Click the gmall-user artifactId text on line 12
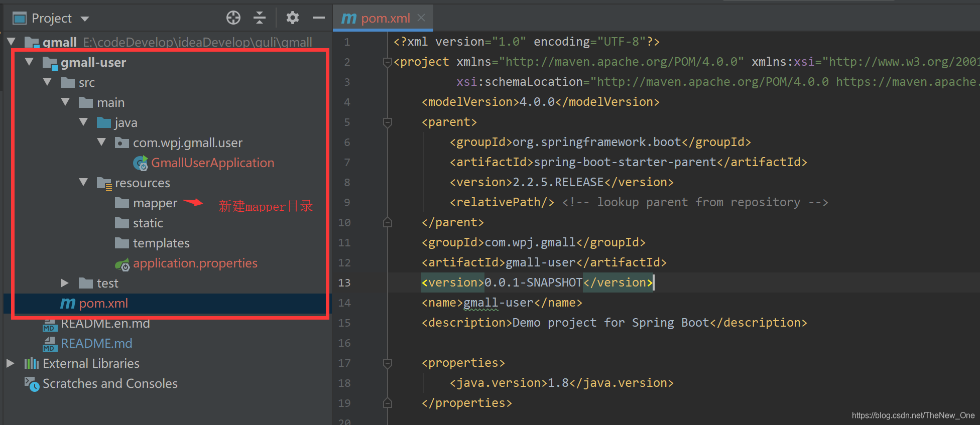This screenshot has width=980, height=425. pos(540,263)
